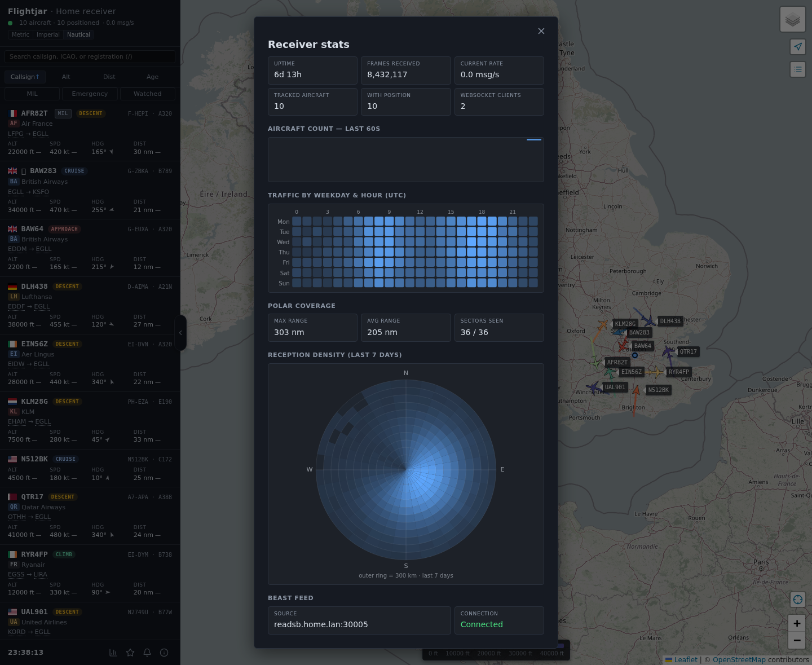Select the N512BK callsign in the list
The width and height of the screenshot is (812, 665).
pyautogui.click(x=34, y=459)
